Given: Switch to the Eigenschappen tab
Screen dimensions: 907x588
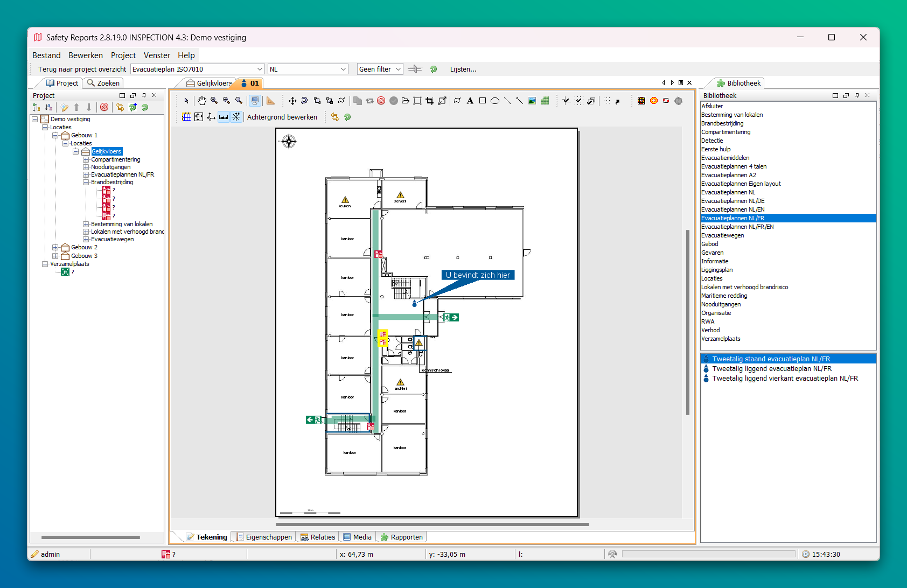Looking at the screenshot, I should pyautogui.click(x=264, y=537).
